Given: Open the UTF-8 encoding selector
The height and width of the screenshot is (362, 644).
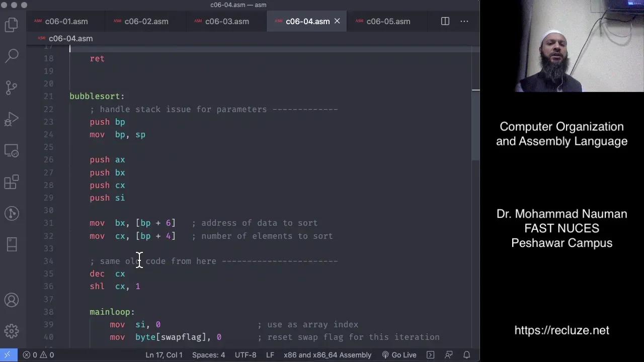Looking at the screenshot, I should [246, 355].
